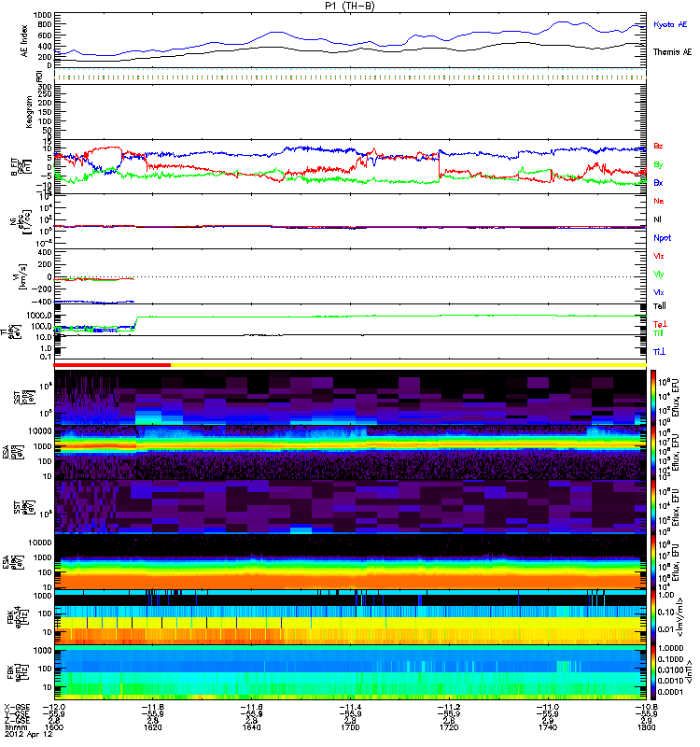Select the Kyoto AE legend label

(x=670, y=24)
